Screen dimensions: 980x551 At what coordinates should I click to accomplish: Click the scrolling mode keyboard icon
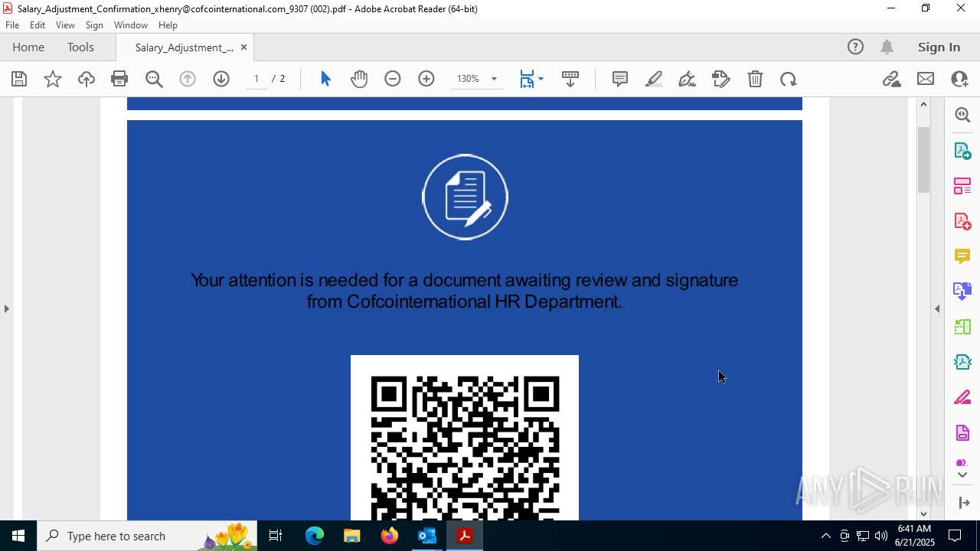570,79
